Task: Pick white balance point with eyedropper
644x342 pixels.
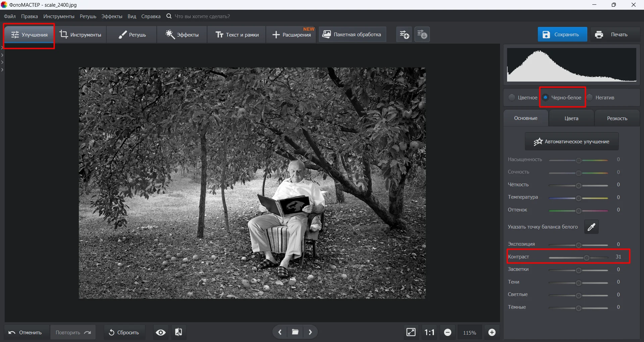Action: 591,227
